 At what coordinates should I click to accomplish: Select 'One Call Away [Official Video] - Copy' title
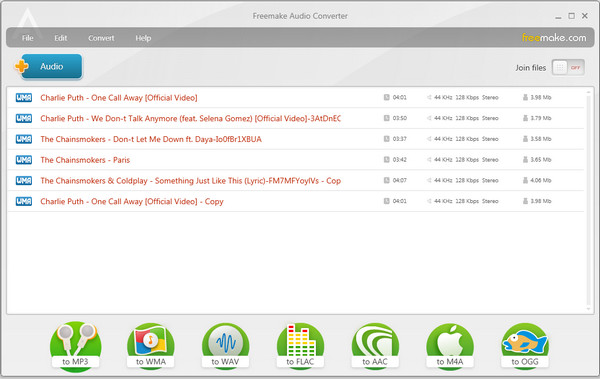pyautogui.click(x=132, y=201)
